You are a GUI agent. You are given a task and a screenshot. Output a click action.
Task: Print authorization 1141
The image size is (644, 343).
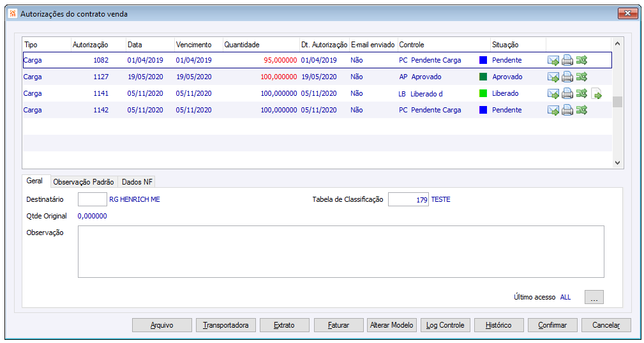(567, 94)
